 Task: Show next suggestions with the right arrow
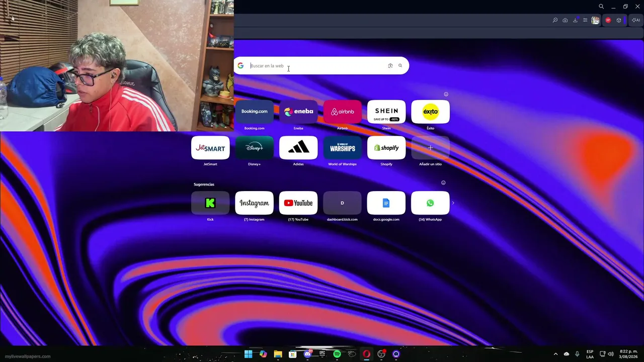pyautogui.click(x=453, y=203)
